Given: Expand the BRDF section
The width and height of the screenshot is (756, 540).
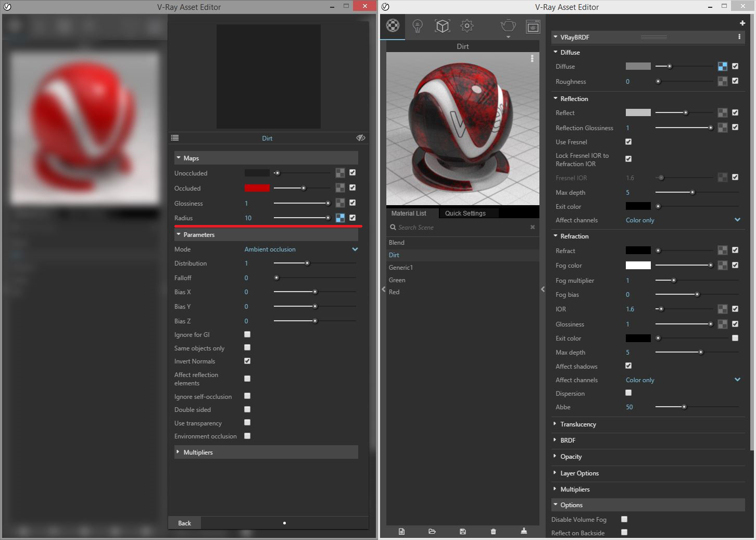Looking at the screenshot, I should coord(648,441).
